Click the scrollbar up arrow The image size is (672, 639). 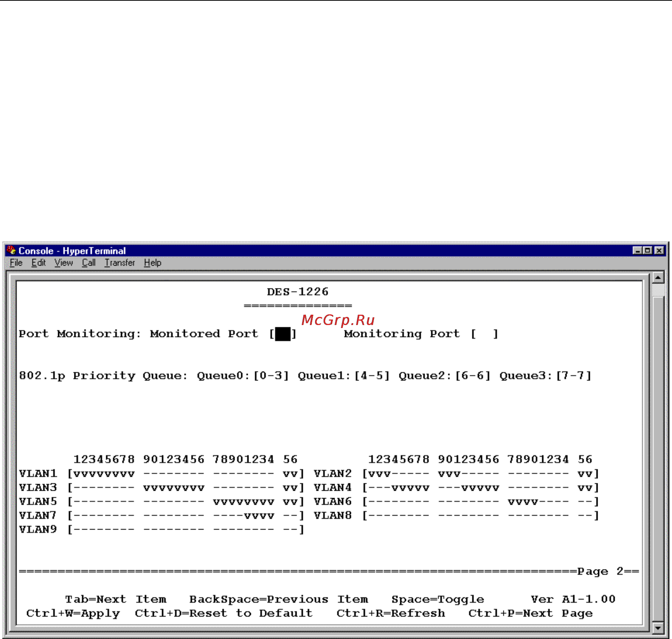(658, 277)
